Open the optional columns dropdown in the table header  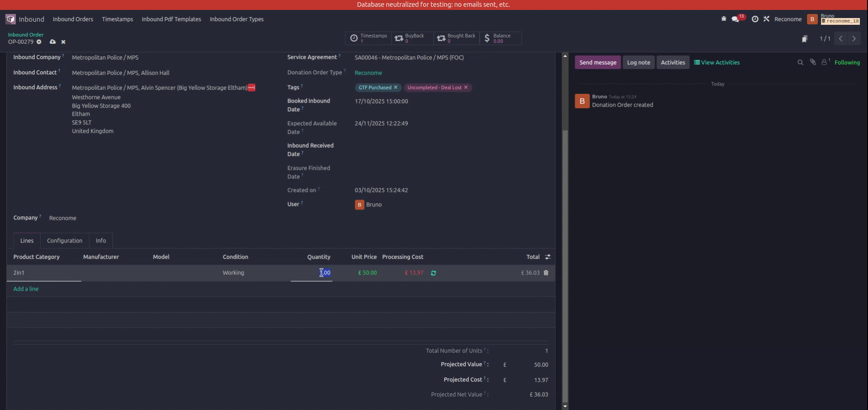[547, 256]
